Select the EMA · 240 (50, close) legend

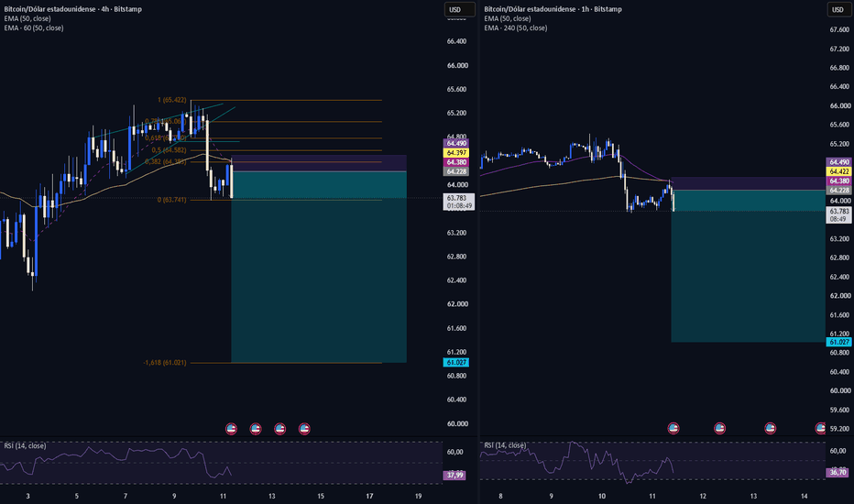click(x=516, y=27)
